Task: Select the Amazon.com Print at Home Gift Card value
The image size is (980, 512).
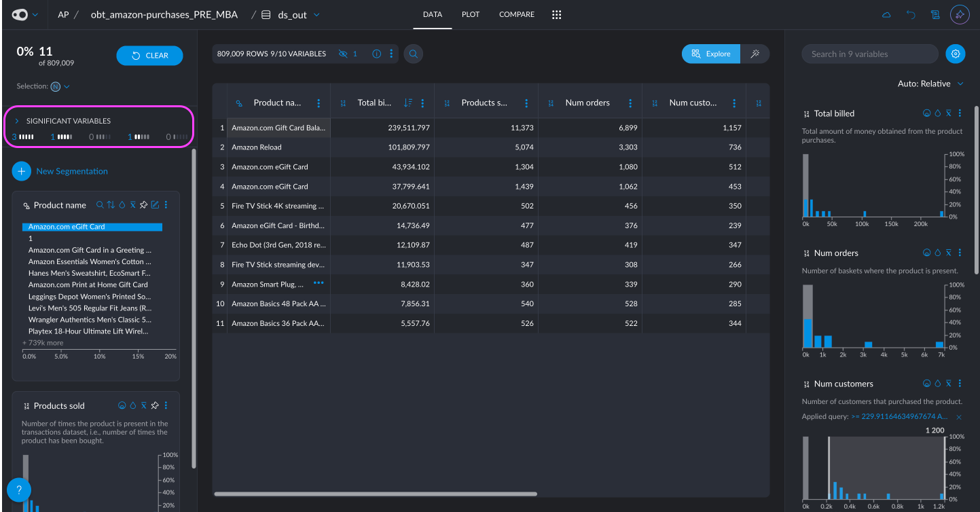Action: point(88,285)
